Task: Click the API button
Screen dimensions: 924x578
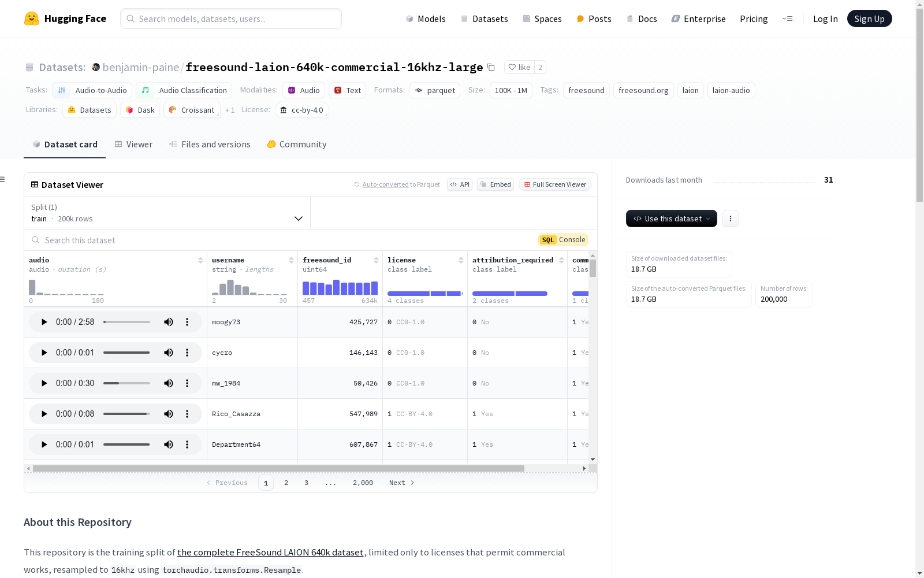Action: click(x=460, y=184)
